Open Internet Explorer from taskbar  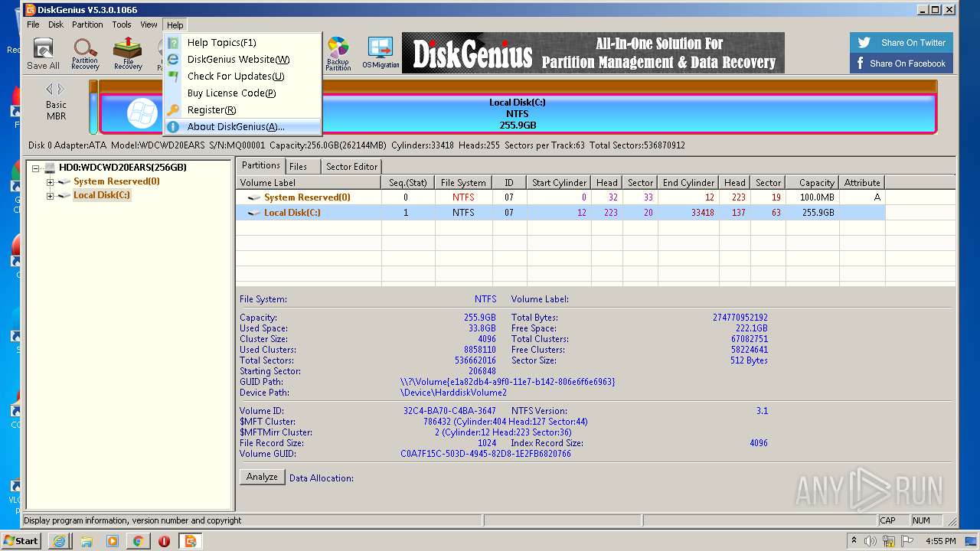pos(59,541)
